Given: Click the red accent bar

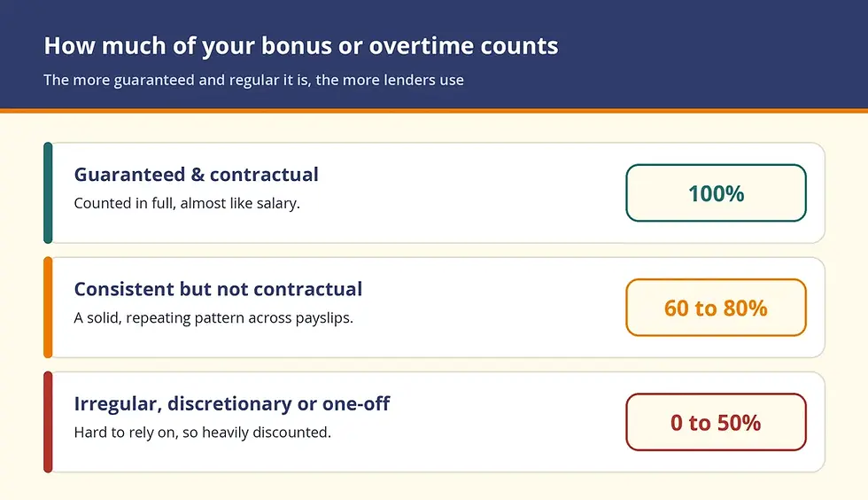Looking at the screenshot, I should pyautogui.click(x=48, y=422).
